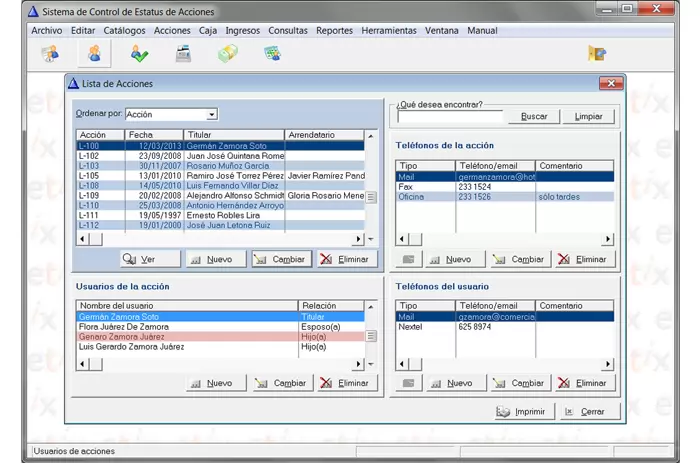Click Ver button under actions list
This screenshot has width=700, height=463.
(151, 259)
